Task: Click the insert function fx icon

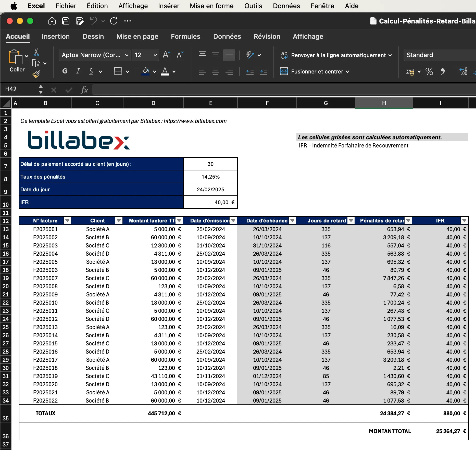Action: 84,90
